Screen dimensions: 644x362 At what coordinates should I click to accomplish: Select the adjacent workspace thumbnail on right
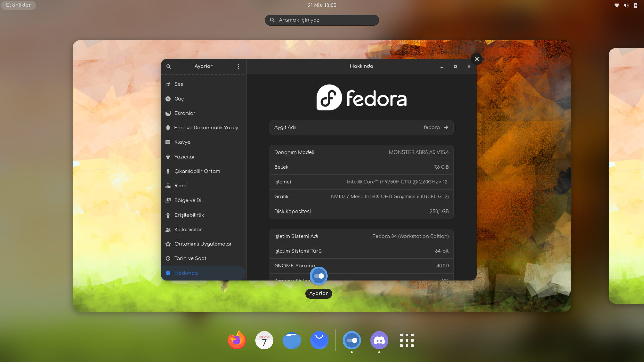point(627,176)
